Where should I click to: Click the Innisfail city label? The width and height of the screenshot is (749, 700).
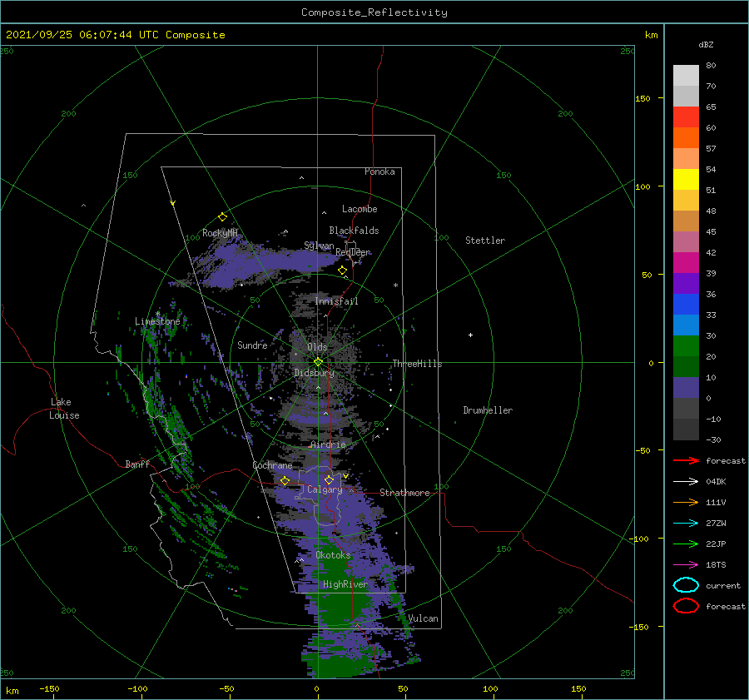pos(336,301)
